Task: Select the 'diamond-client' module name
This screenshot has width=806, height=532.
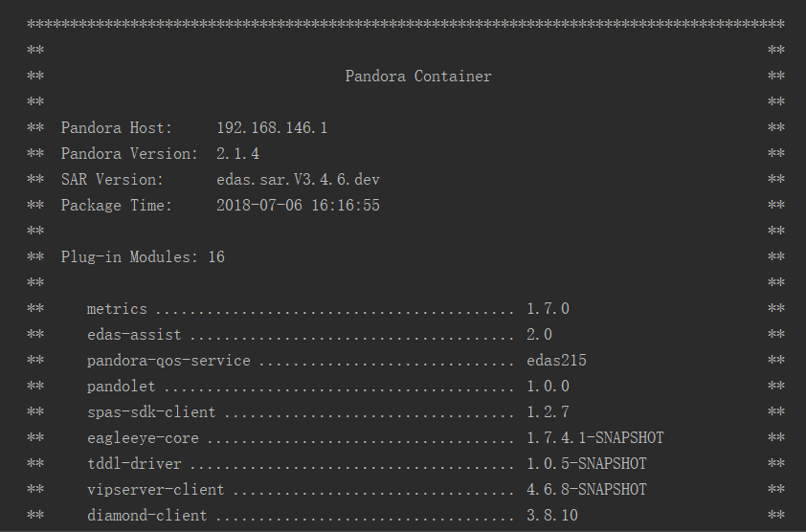Action: point(147,515)
